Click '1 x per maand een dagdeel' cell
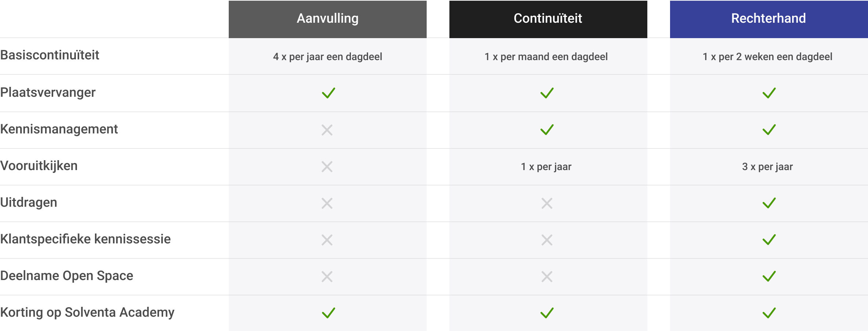Viewport: 868px width, 331px height. (x=546, y=56)
